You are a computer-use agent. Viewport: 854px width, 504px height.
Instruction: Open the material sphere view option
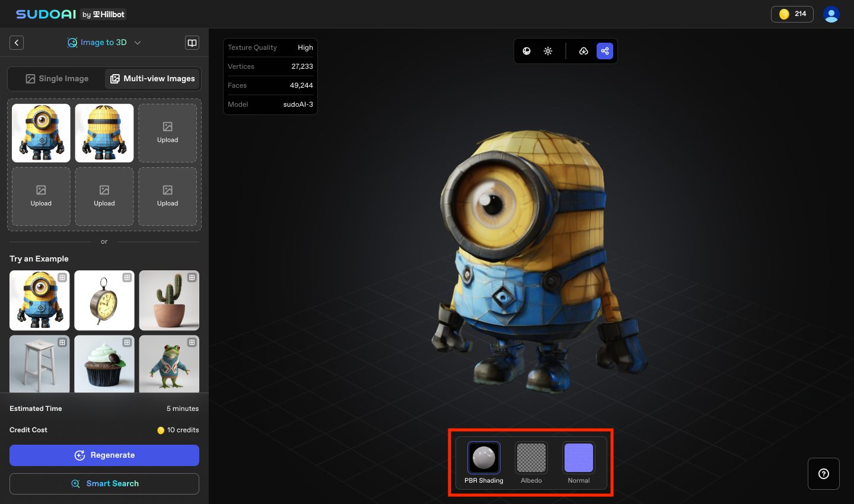click(x=527, y=51)
